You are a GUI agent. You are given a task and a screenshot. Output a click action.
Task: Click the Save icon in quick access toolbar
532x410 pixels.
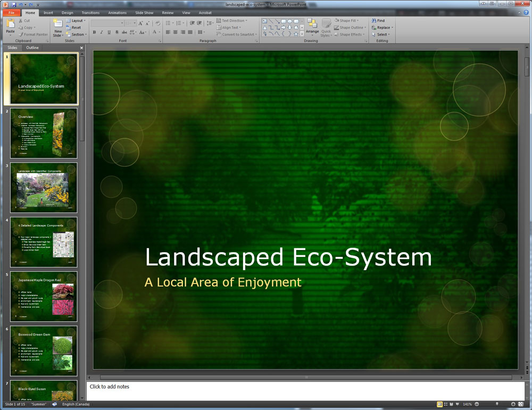pyautogui.click(x=14, y=4)
